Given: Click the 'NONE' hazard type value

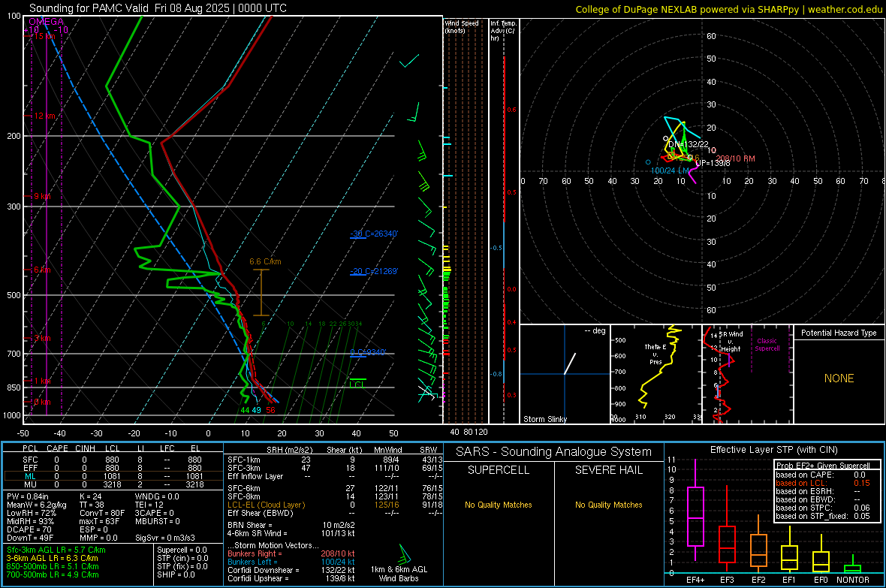Looking at the screenshot, I should coord(839,378).
